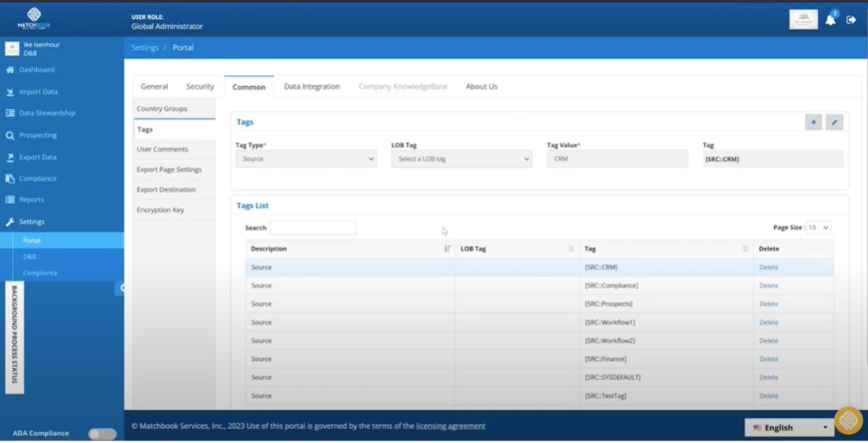This screenshot has width=868, height=443.
Task: Click the Tag column sort handle
Action: click(x=745, y=249)
